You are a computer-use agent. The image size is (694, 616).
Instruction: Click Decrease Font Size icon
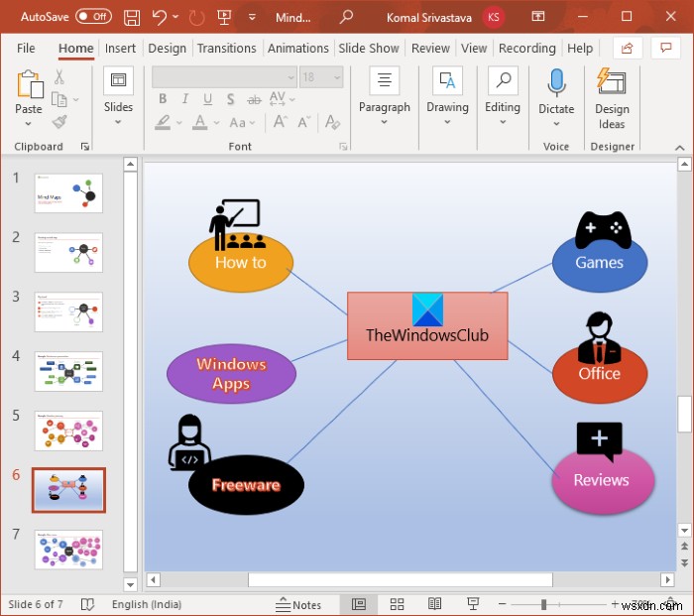pos(304,122)
